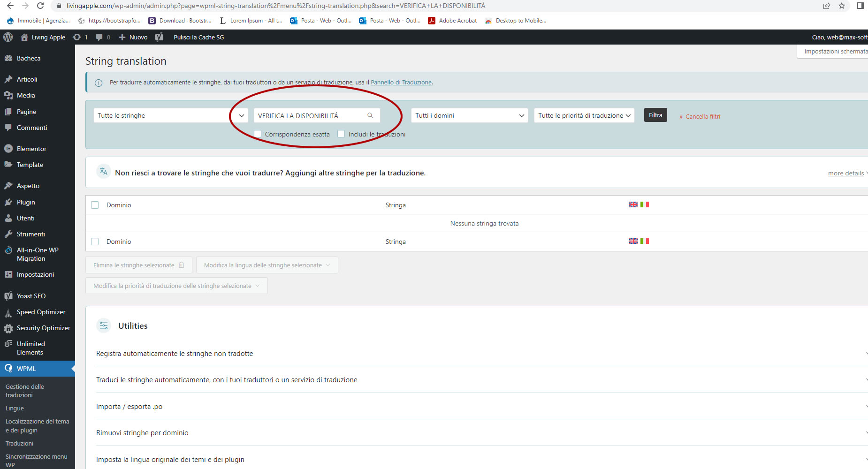Enable Corrispondenza esatta checkbox
The width and height of the screenshot is (868, 469).
(x=258, y=134)
